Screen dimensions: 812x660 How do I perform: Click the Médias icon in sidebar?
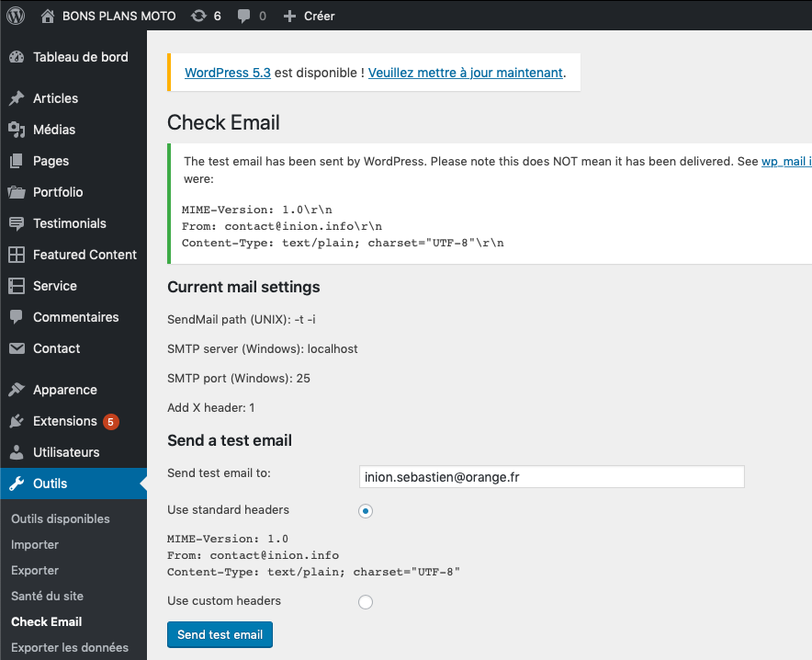(x=17, y=130)
